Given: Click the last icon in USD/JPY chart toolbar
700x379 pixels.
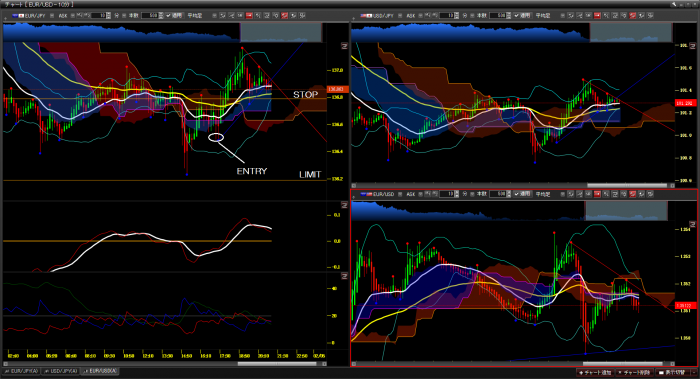Looking at the screenshot, I should tap(650, 15).
